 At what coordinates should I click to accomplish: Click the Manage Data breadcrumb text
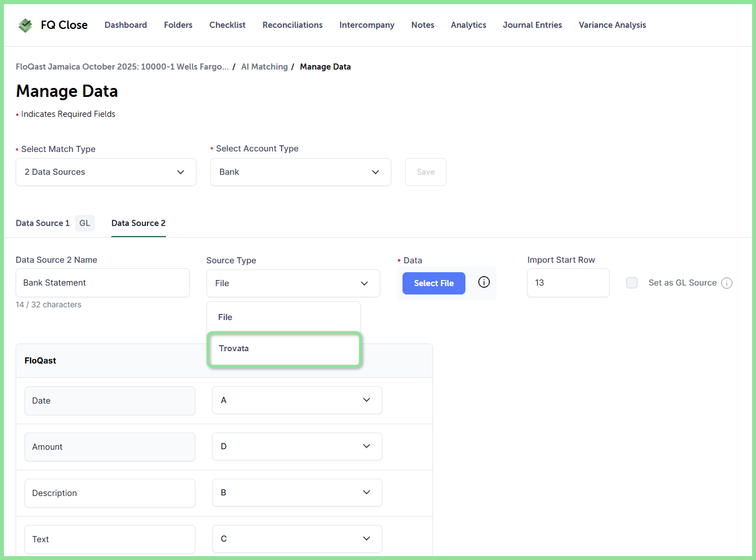tap(325, 67)
